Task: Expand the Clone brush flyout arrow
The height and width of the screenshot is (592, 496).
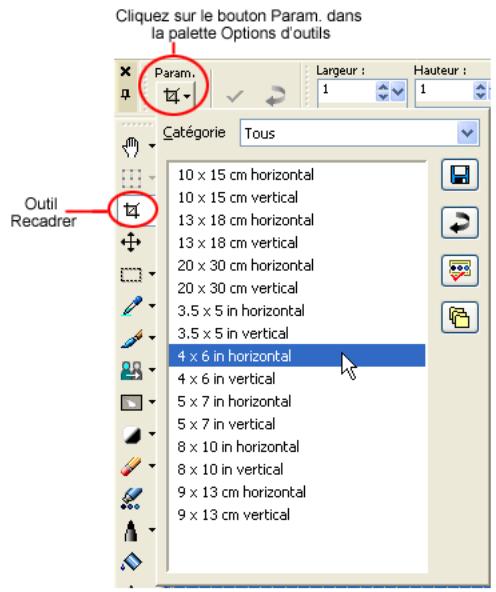Action: pyautogui.click(x=152, y=370)
